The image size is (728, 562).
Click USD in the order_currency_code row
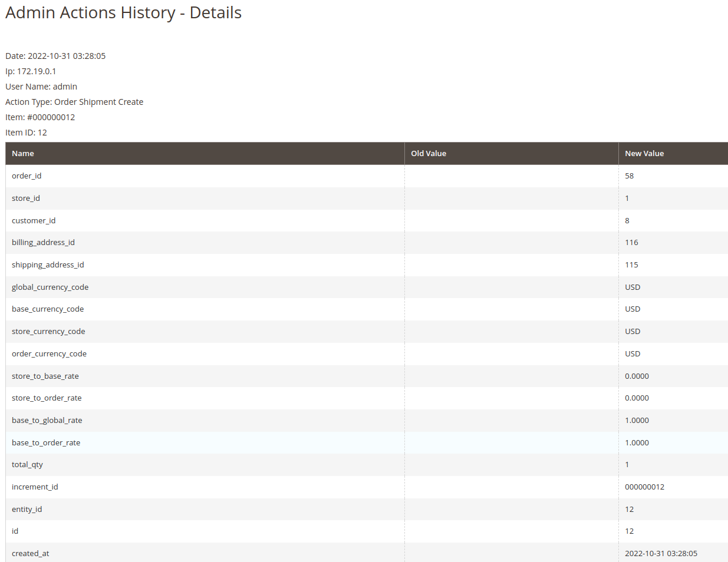(x=633, y=353)
